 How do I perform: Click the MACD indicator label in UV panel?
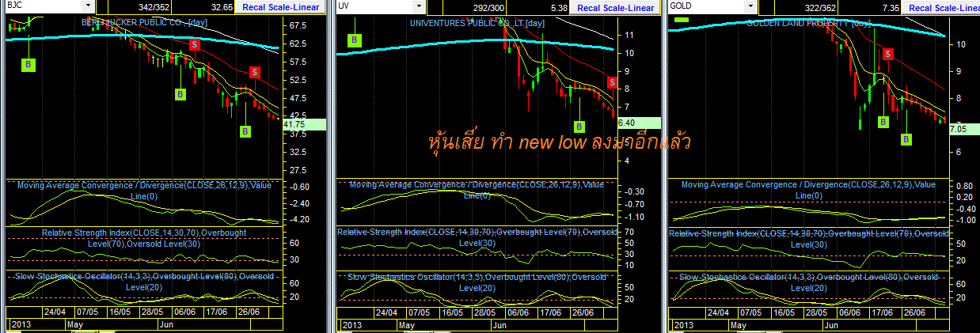[477, 189]
